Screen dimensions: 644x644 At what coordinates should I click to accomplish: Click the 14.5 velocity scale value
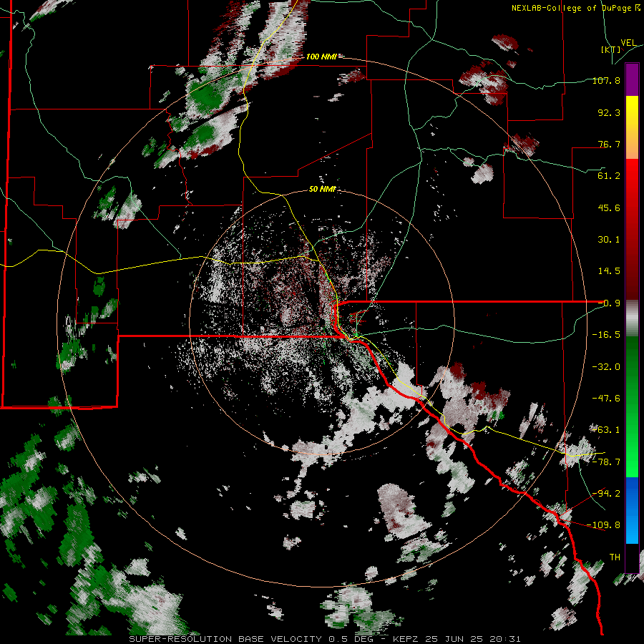pos(609,271)
